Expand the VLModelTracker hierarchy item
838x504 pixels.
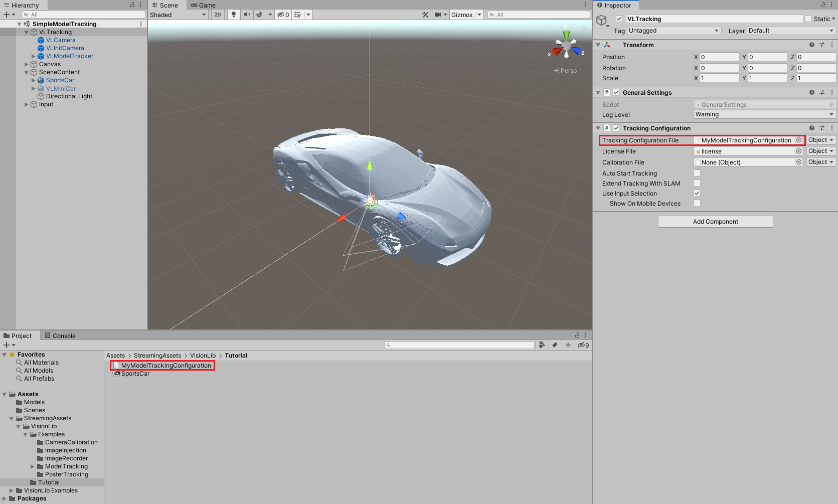(34, 56)
